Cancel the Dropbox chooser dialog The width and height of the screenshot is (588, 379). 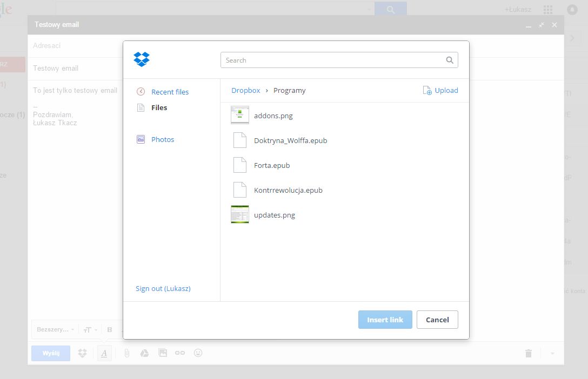[x=437, y=320]
